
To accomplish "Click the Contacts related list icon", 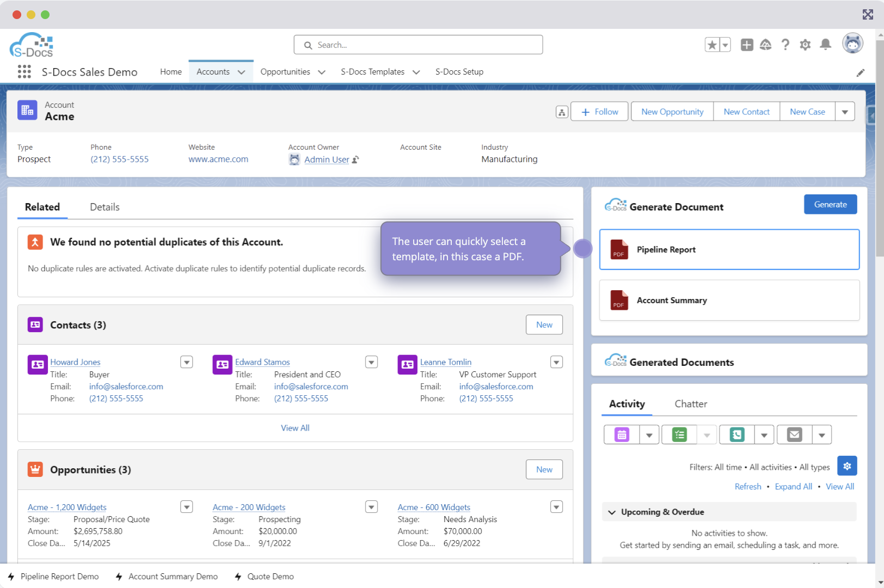I will pyautogui.click(x=35, y=324).
